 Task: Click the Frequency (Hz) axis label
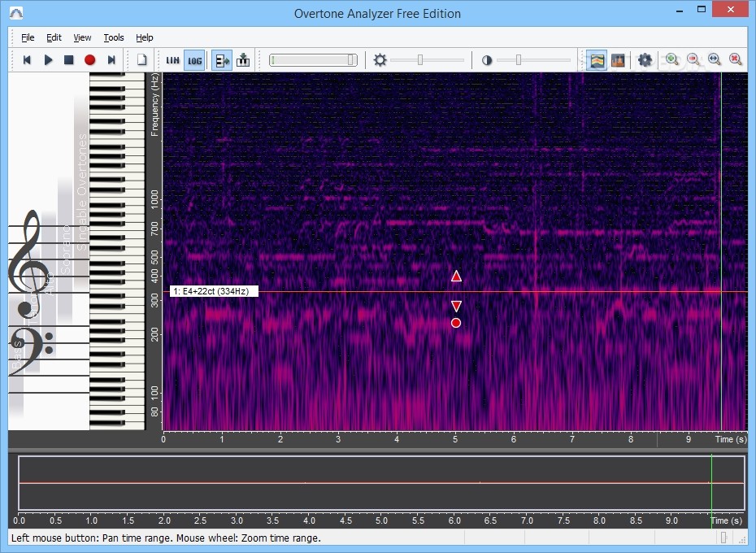154,105
